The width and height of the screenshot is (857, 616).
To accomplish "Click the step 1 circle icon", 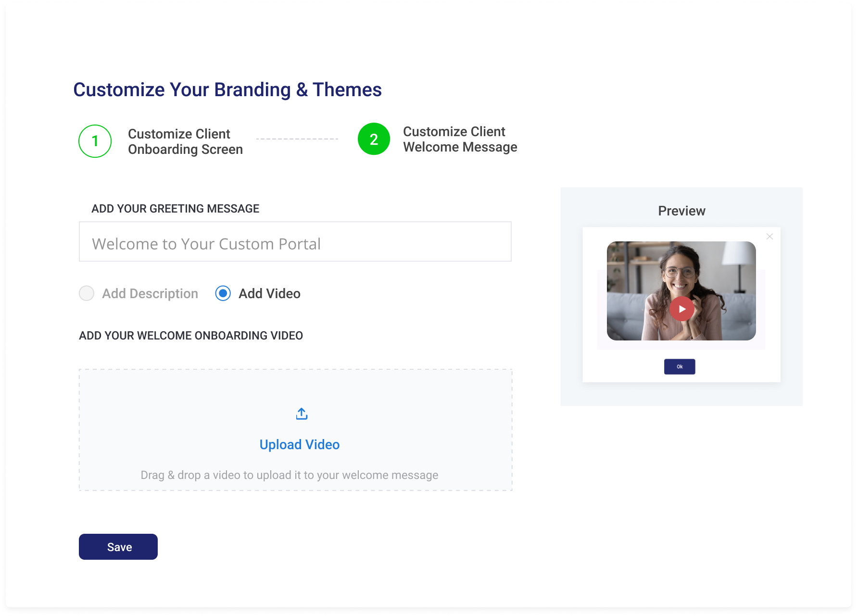I will click(x=95, y=141).
